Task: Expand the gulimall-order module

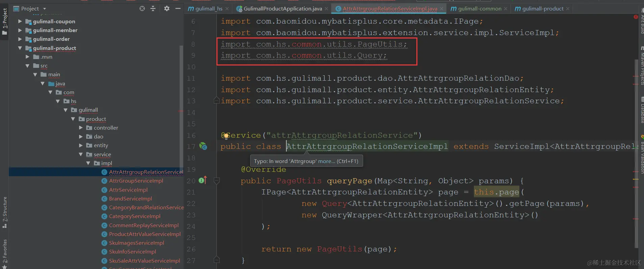Action: coord(20,39)
